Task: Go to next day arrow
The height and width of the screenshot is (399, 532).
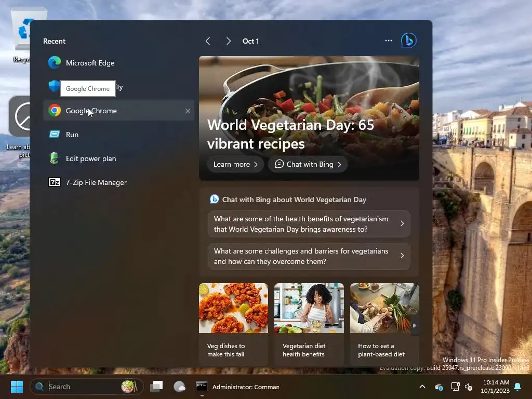Action: pyautogui.click(x=229, y=41)
